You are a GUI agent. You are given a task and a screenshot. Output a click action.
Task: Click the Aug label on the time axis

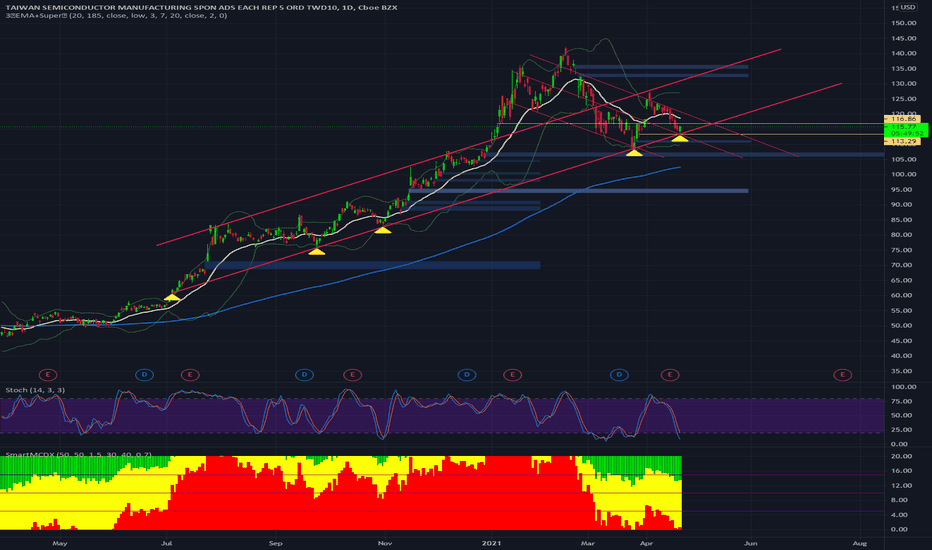(x=859, y=543)
